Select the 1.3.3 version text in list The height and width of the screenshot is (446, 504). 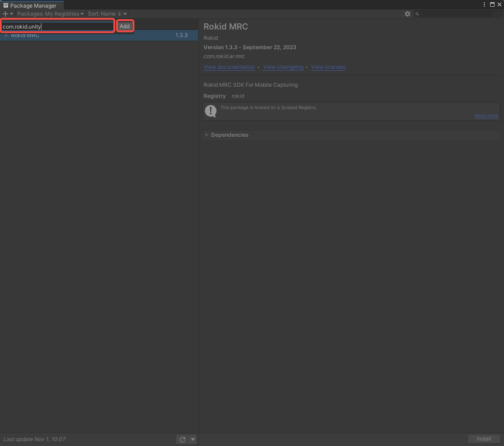pyautogui.click(x=181, y=35)
